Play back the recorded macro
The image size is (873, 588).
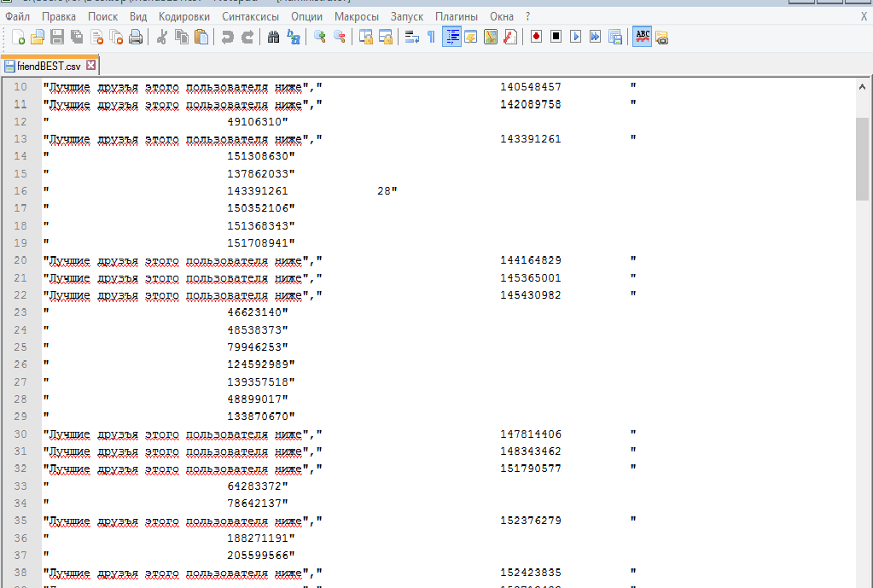tap(576, 37)
